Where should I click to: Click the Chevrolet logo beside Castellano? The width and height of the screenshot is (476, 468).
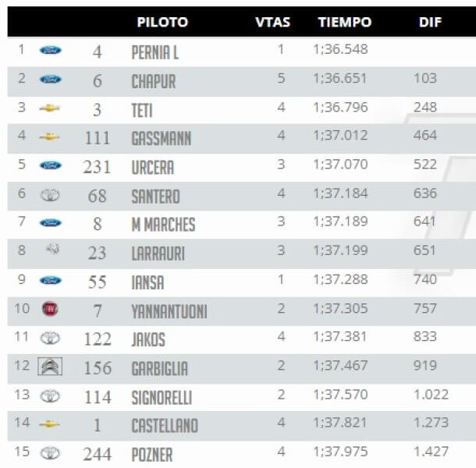[x=49, y=424]
